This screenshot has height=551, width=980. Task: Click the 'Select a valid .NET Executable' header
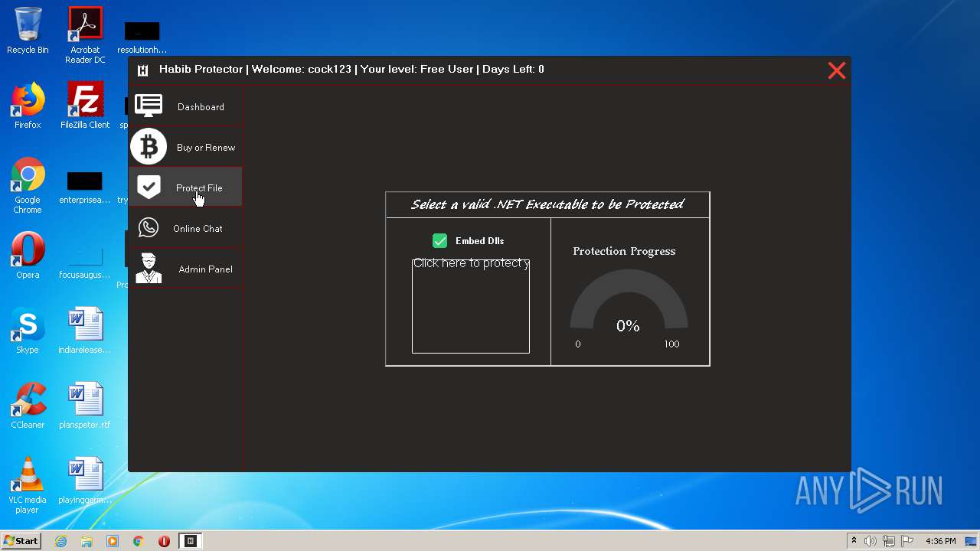click(547, 204)
